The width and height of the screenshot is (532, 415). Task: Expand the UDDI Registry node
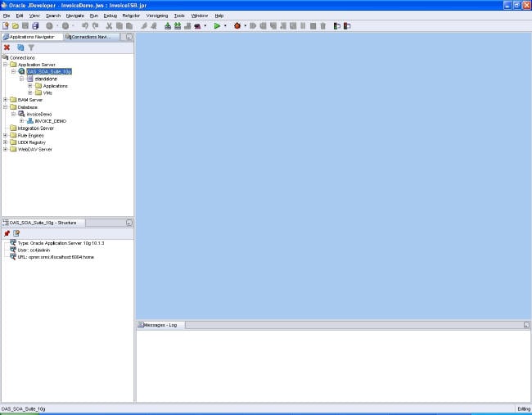[5, 142]
